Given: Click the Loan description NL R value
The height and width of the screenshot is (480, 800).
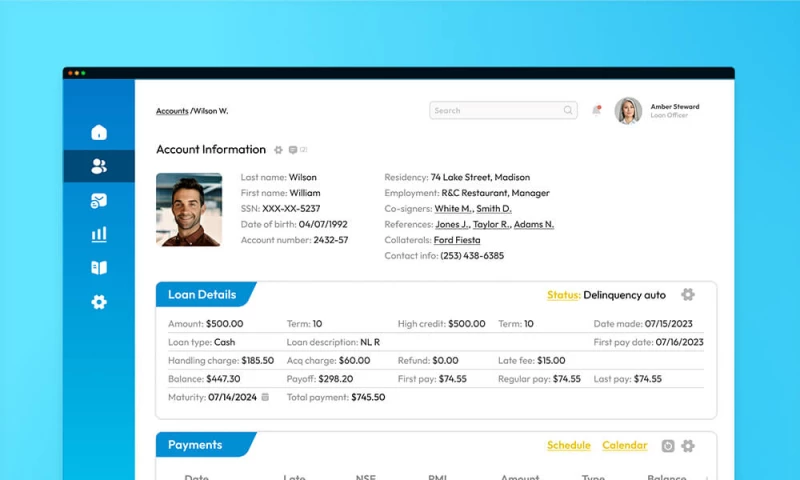Looking at the screenshot, I should tap(370, 342).
